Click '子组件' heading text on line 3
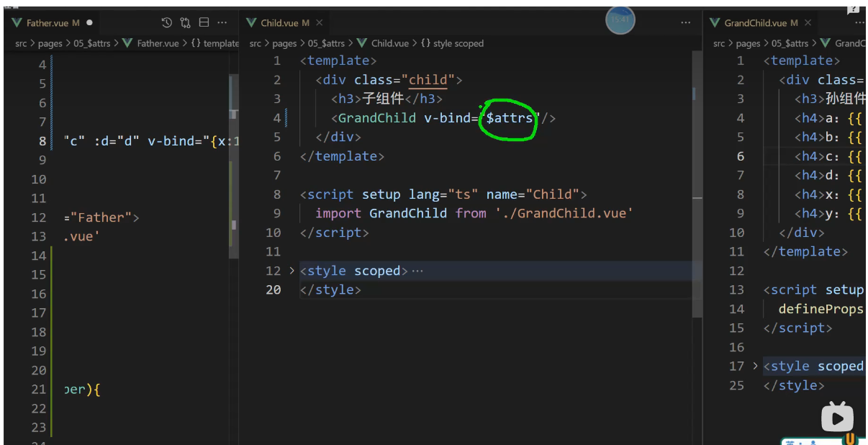 pos(384,99)
